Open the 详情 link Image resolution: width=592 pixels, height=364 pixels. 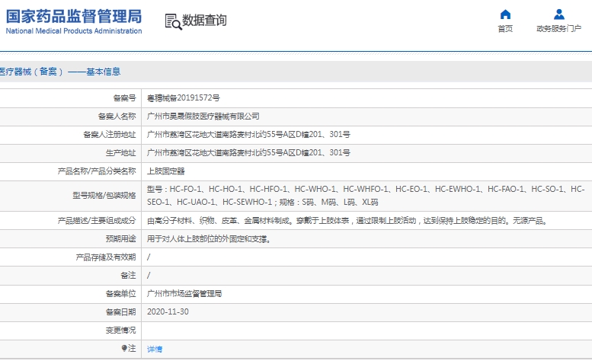(x=155, y=350)
